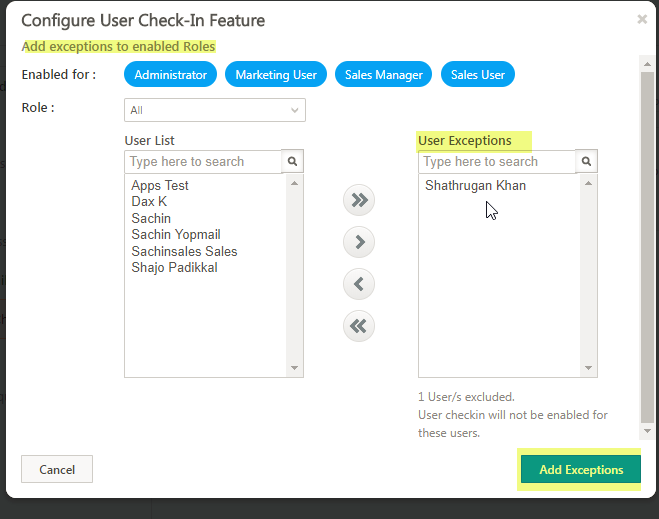Click the User Exceptions search magnifier icon
Screen dimensions: 659x519
click(588, 161)
